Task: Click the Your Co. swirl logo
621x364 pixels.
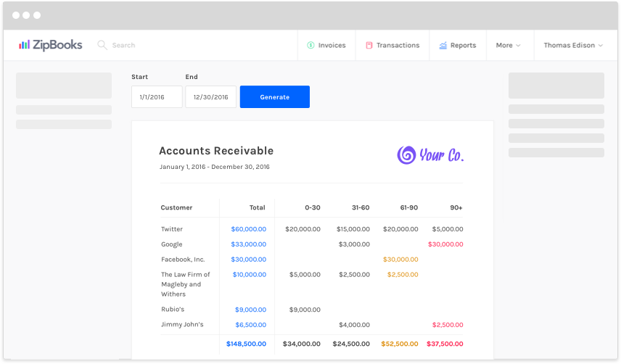Action: point(407,155)
